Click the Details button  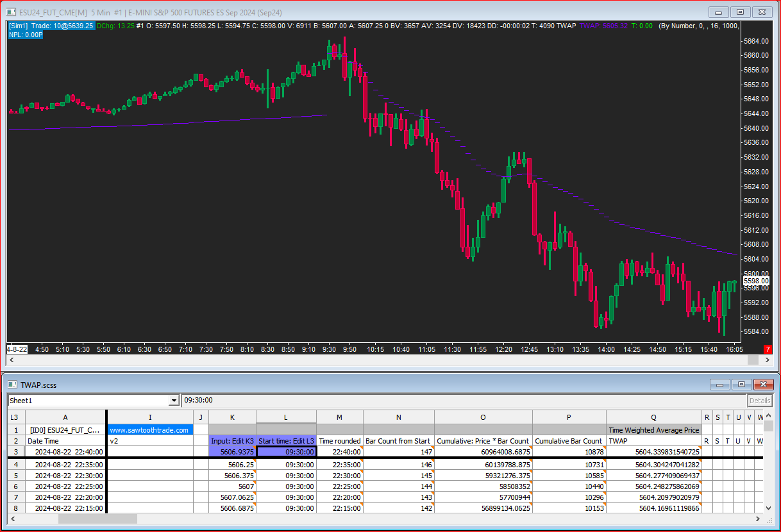[x=760, y=401]
